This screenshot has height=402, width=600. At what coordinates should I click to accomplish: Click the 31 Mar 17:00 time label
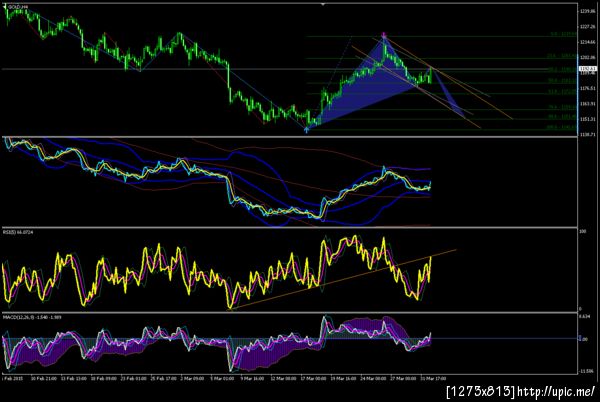[433, 379]
